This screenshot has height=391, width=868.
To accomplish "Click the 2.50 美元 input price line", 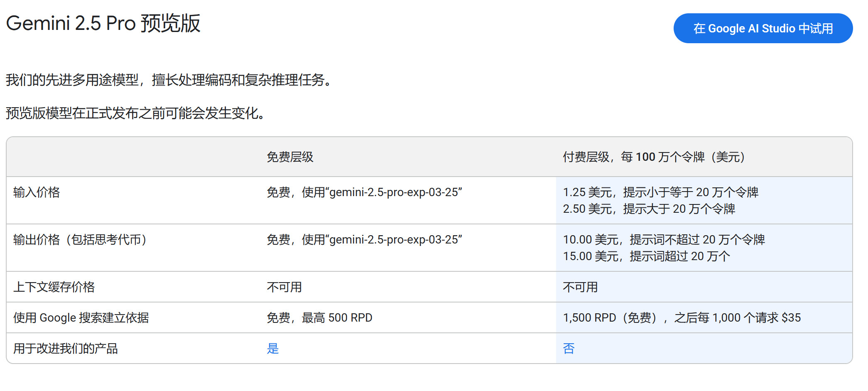I will coord(649,209).
